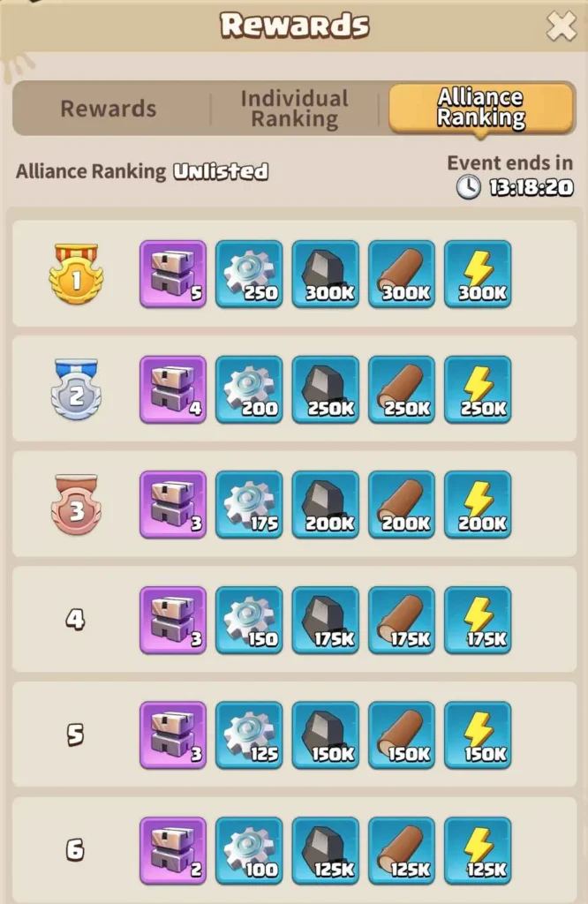
Task: Open the Individual Ranking tab
Action: coord(295,109)
